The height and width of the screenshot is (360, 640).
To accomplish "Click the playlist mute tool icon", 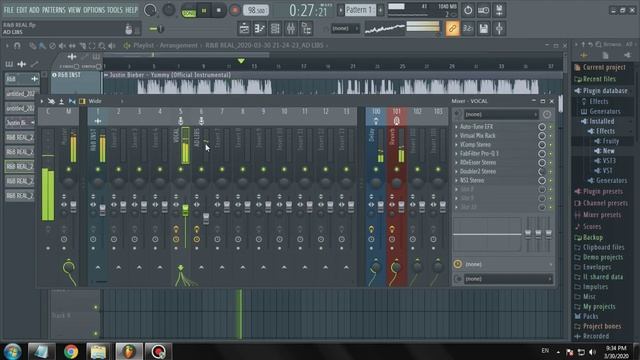I will click(x=62, y=46).
